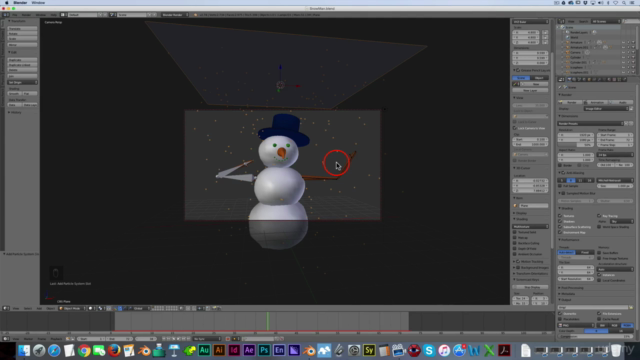Open the File menu in Blender header

pyautogui.click(x=15, y=15)
